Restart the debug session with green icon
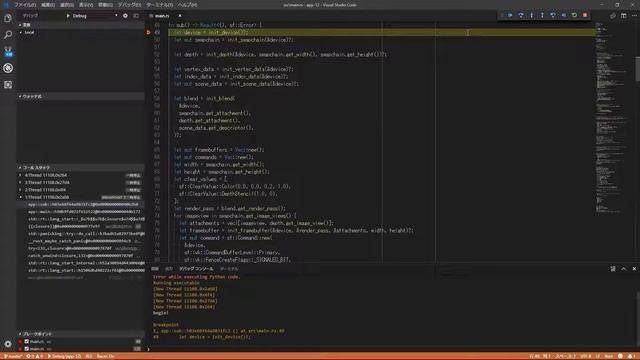The image size is (640, 360). [574, 15]
